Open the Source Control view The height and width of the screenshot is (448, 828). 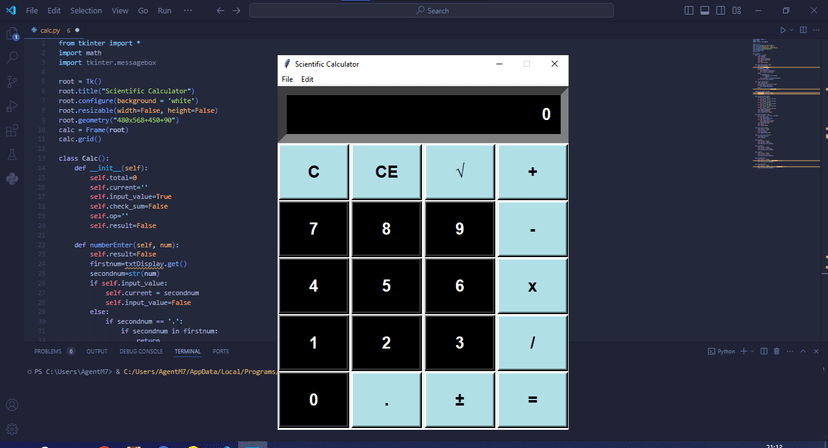pos(12,83)
